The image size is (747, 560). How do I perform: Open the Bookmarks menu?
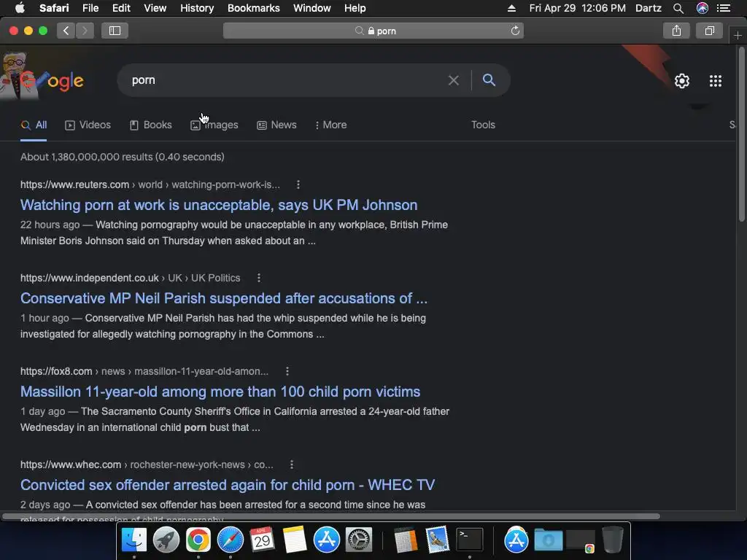click(253, 8)
